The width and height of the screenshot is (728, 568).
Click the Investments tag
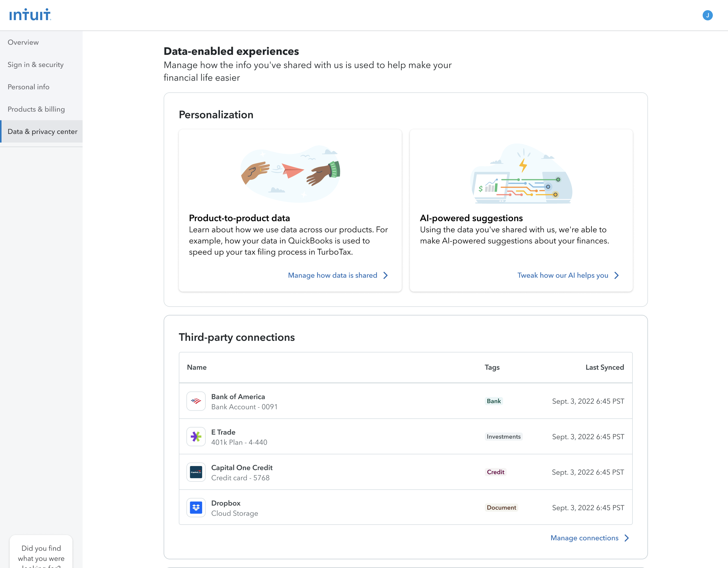tap(504, 437)
